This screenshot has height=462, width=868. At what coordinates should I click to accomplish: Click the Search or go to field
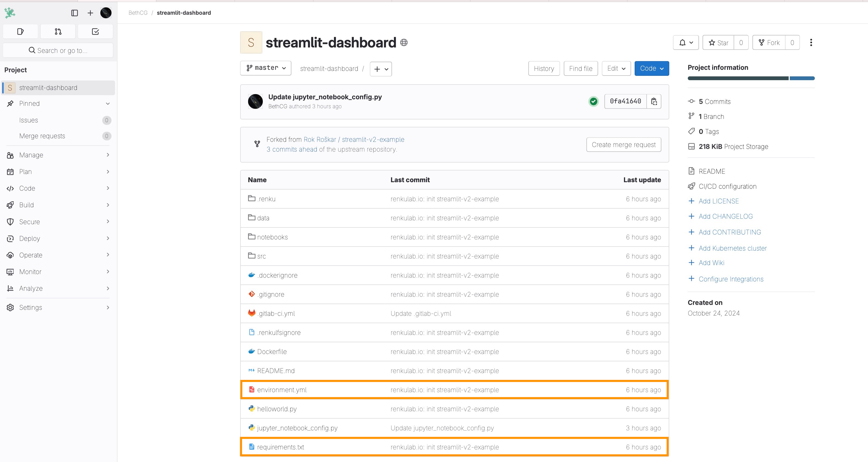pyautogui.click(x=58, y=50)
